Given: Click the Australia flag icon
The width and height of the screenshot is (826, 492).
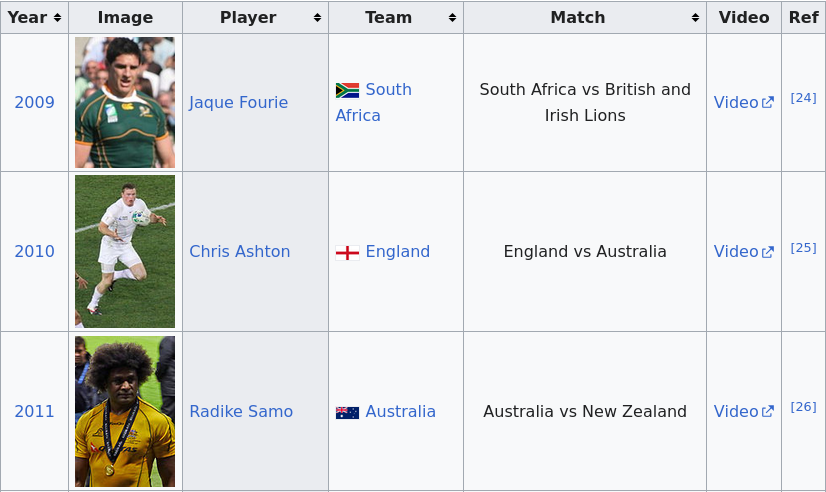Looking at the screenshot, I should (x=347, y=412).
